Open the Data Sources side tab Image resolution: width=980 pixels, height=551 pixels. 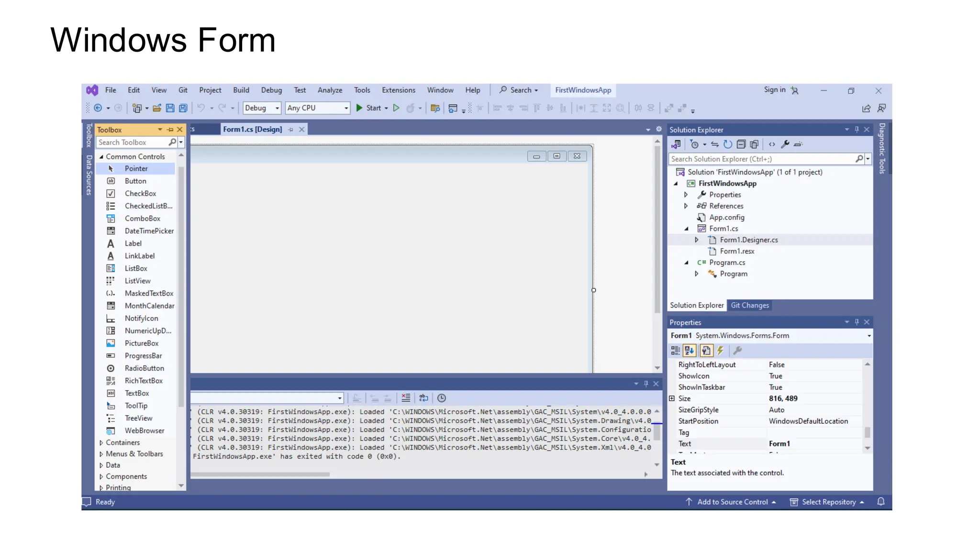pyautogui.click(x=89, y=175)
